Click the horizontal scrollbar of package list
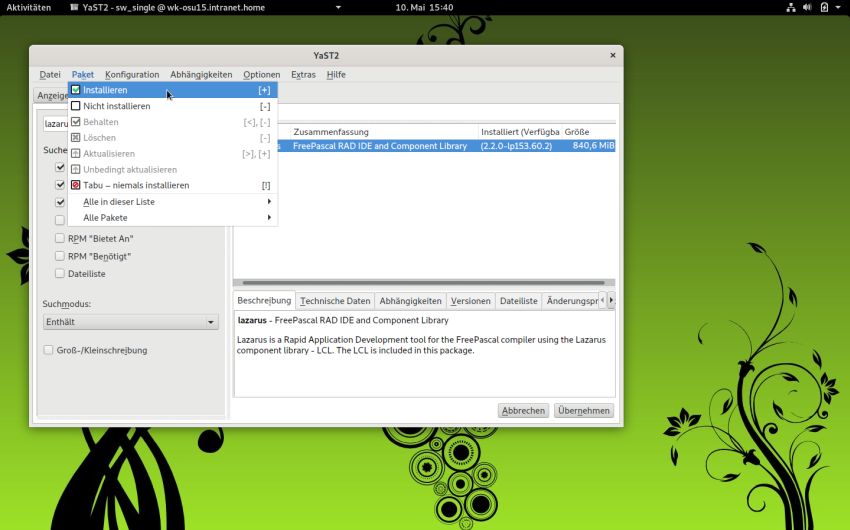Viewport: 850px width, 530px height. point(423,282)
